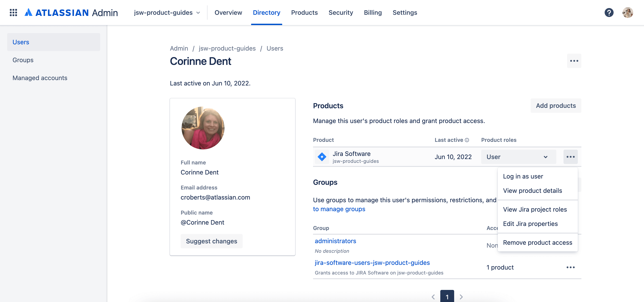The height and width of the screenshot is (302, 644).
Task: Click the Add products button
Action: click(556, 106)
